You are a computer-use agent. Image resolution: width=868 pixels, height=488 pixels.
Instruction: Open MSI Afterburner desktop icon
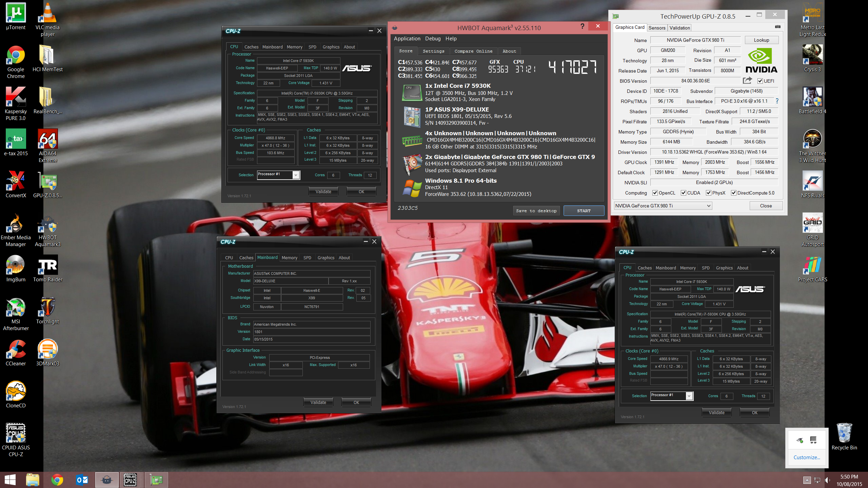pos(16,314)
